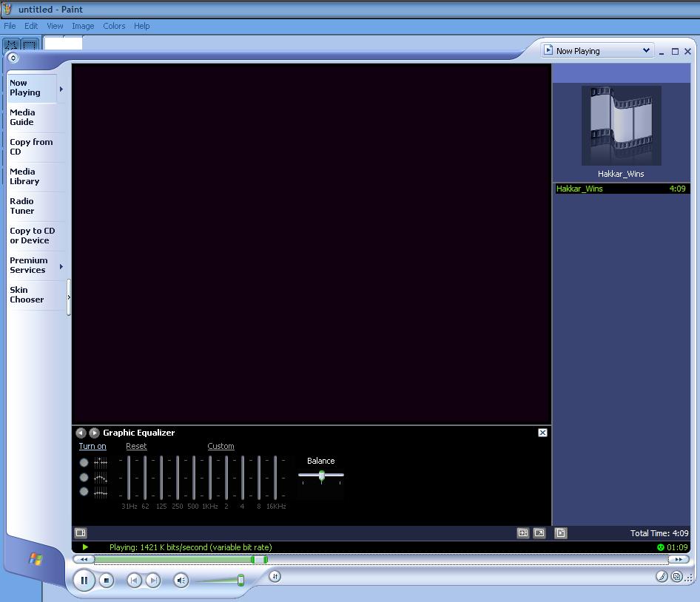Click the 500 equalizer band slider
The image size is (700, 602).
coord(194,478)
